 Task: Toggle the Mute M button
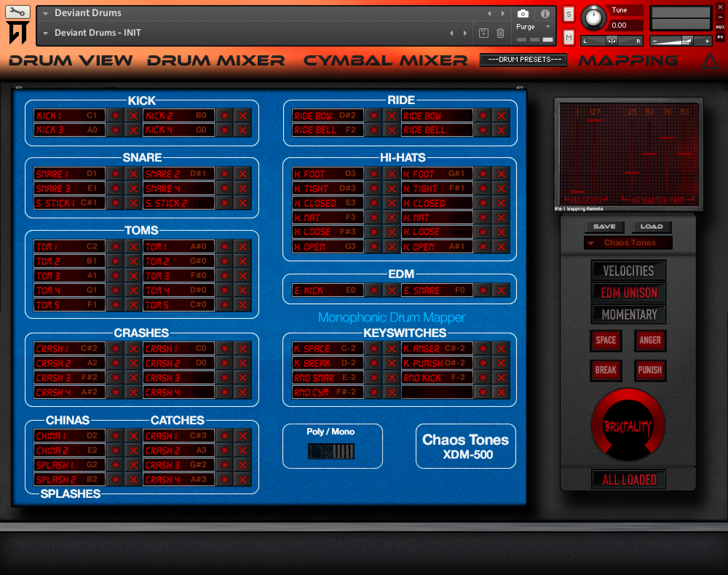point(569,37)
